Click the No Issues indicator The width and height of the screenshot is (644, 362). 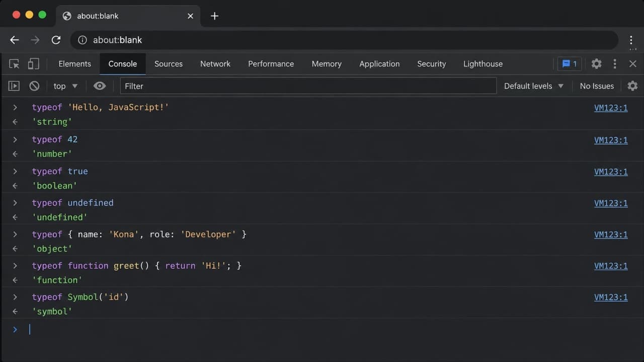pyautogui.click(x=597, y=86)
